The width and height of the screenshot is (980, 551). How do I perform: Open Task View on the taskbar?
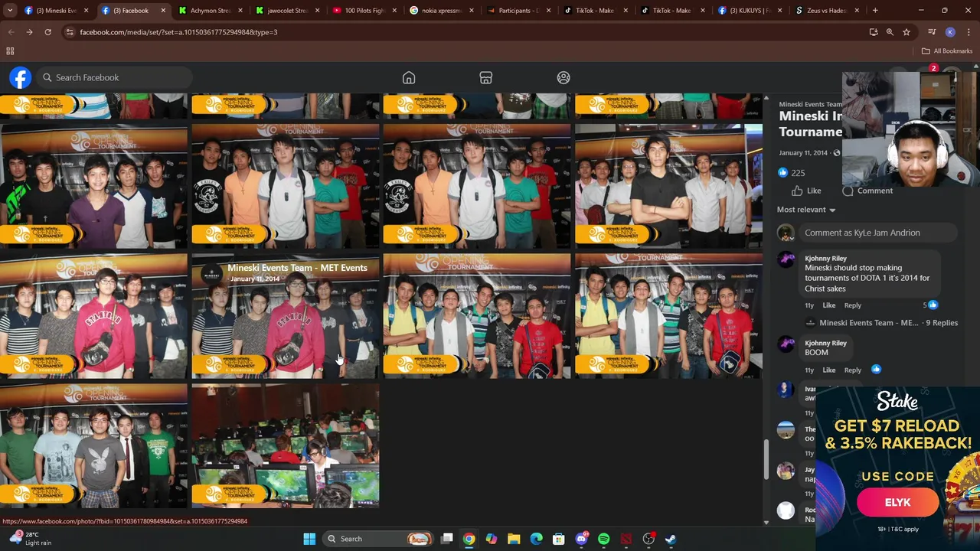click(447, 539)
